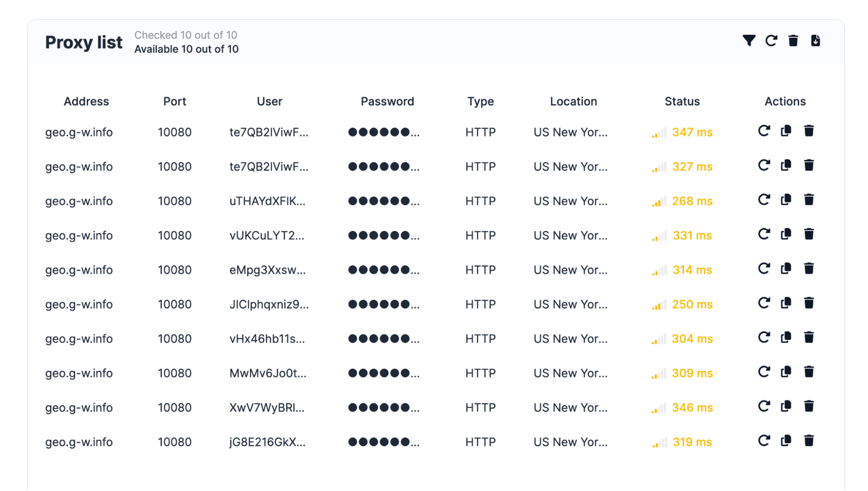Click user cell jG8E216GkX...
Viewport: 868px width, 491px height.
click(x=267, y=442)
